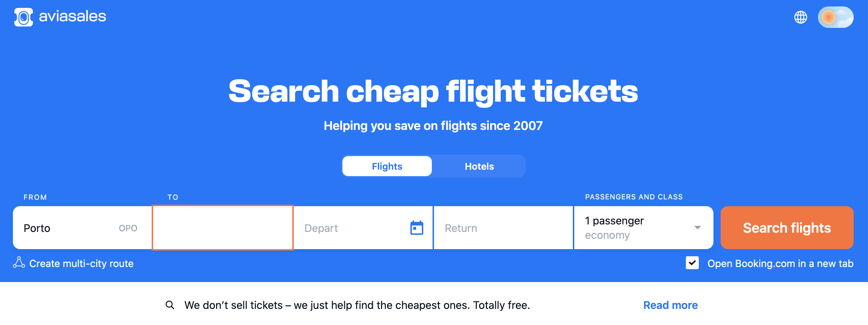This screenshot has width=868, height=325.
Task: Click the magnifying glass info icon
Action: (170, 305)
